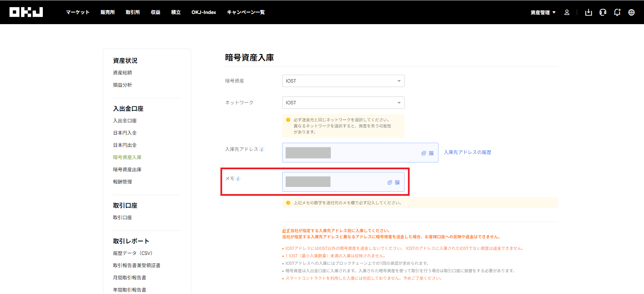
Task: Open 日本円出金 sidebar link
Action: click(x=125, y=145)
